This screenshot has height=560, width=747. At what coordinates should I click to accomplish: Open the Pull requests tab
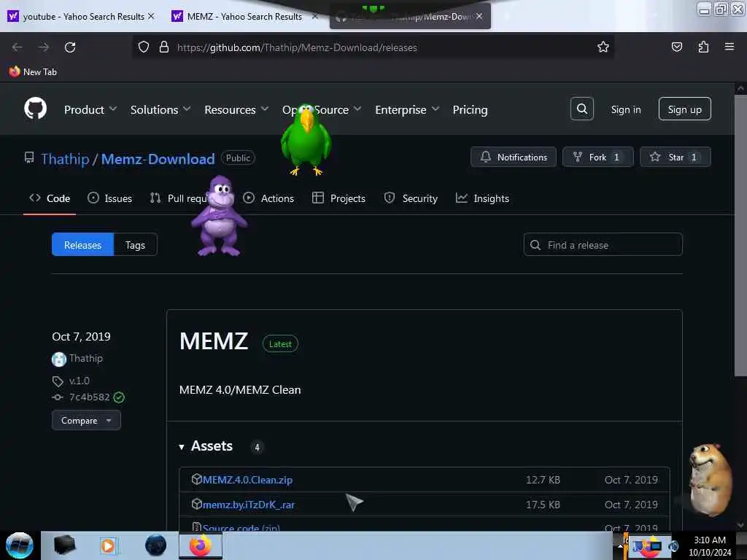point(179,198)
